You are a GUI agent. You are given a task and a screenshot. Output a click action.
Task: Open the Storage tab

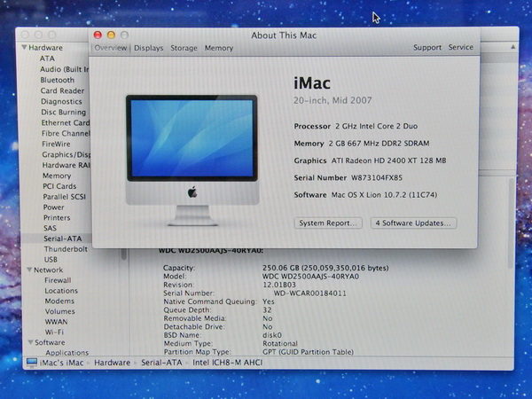[x=184, y=48]
